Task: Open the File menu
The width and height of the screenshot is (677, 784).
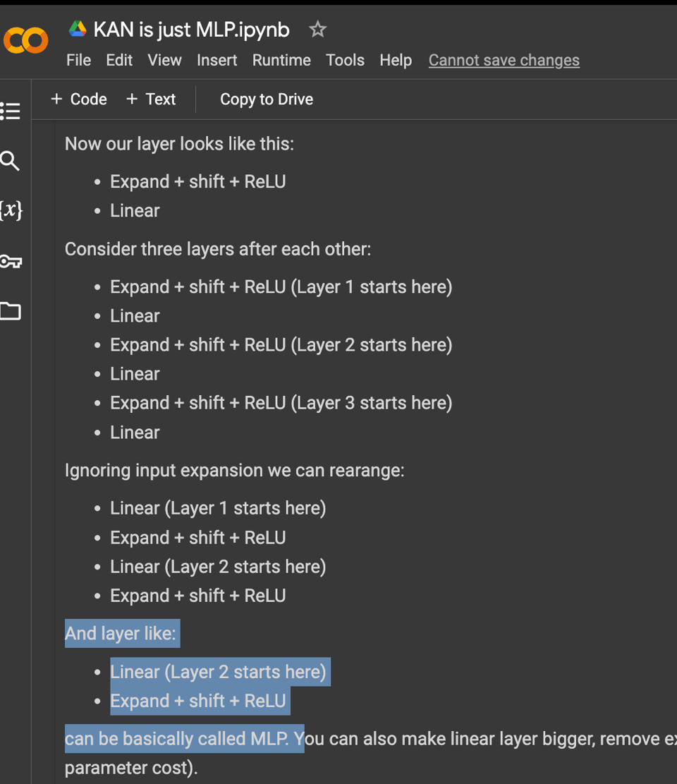Action: pyautogui.click(x=78, y=61)
